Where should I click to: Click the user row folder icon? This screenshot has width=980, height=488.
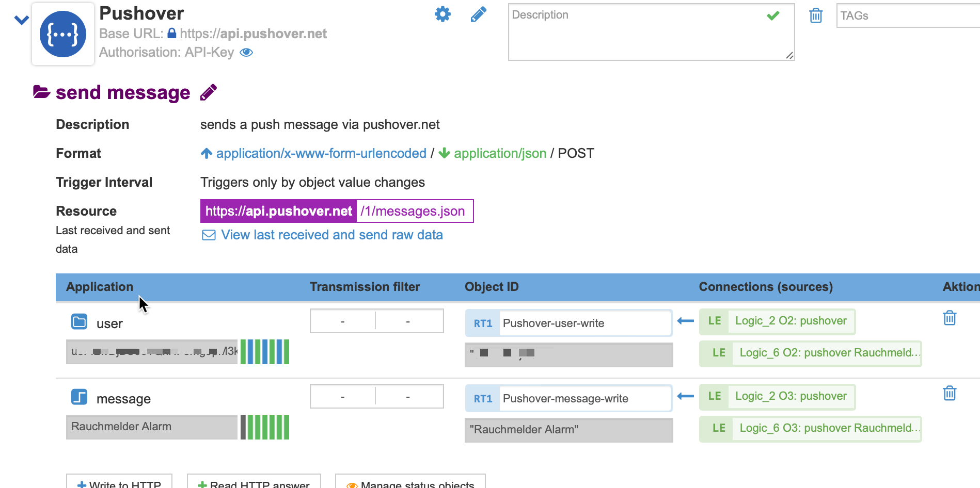[79, 322]
